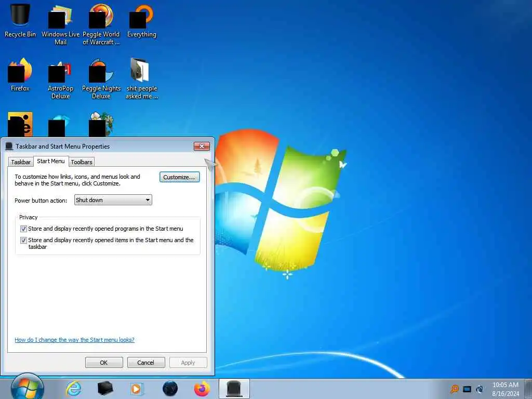This screenshot has height=399, width=532.
Task: Select the yellow-orange "e" desktop icon
Action: [20, 124]
